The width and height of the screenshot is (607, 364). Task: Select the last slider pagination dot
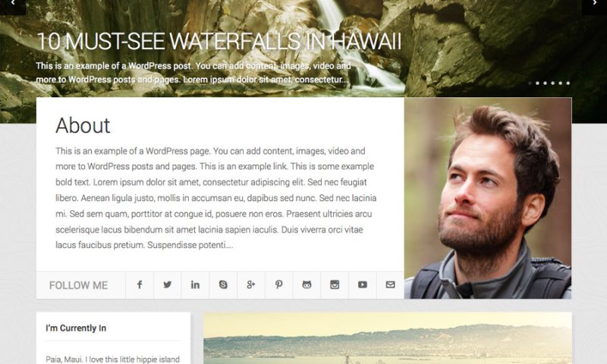point(568,83)
